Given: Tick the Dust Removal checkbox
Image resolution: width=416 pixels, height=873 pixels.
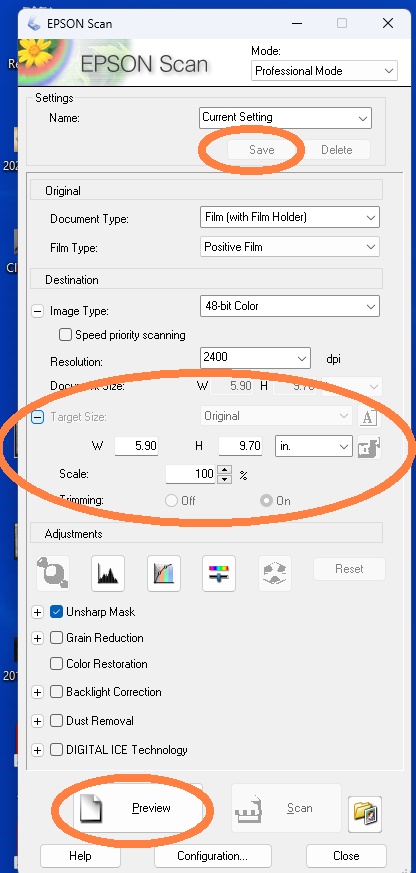Looking at the screenshot, I should [x=56, y=720].
